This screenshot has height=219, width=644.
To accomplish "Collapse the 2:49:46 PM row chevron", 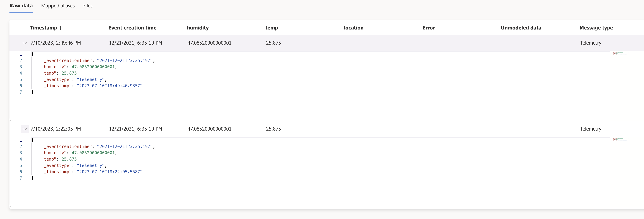I will [25, 43].
